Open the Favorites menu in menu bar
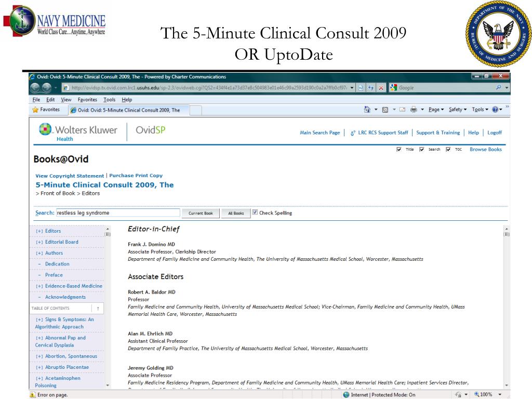The height and width of the screenshot is (399, 532). (87, 99)
